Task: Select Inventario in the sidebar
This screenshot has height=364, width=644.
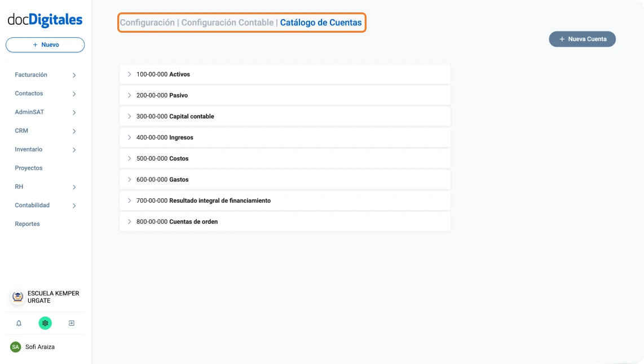Action: click(28, 149)
